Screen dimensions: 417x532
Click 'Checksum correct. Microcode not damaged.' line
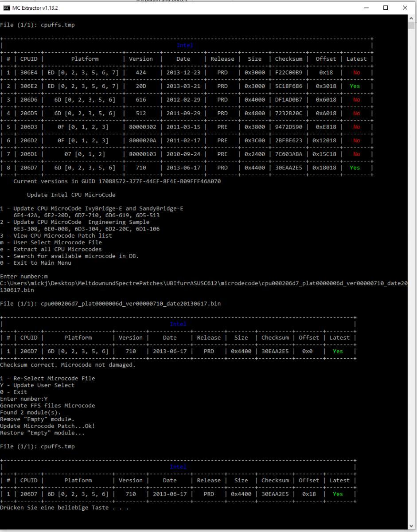pyautogui.click(x=68, y=365)
